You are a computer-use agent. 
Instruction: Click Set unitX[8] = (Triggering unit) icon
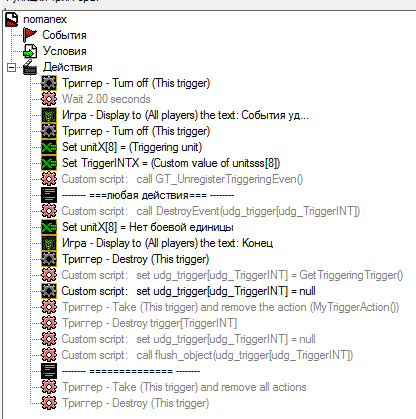tap(49, 147)
